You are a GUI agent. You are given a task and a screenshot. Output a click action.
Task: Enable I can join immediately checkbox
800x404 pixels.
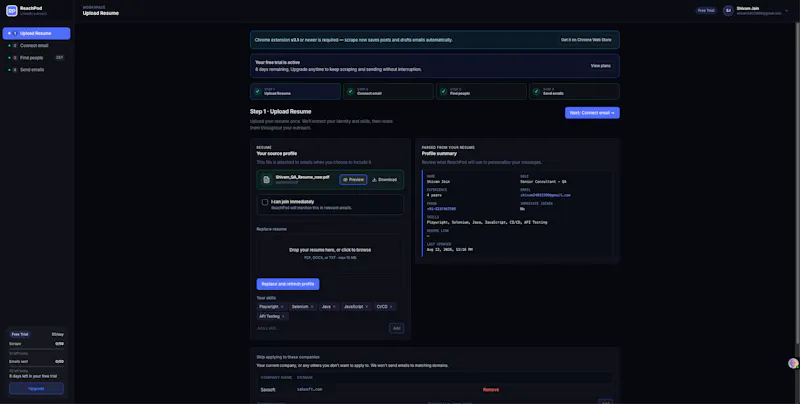[265, 202]
